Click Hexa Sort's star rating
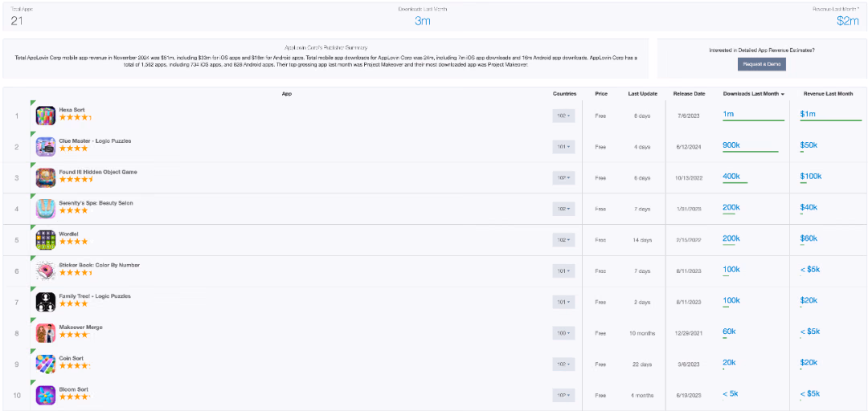 point(76,118)
